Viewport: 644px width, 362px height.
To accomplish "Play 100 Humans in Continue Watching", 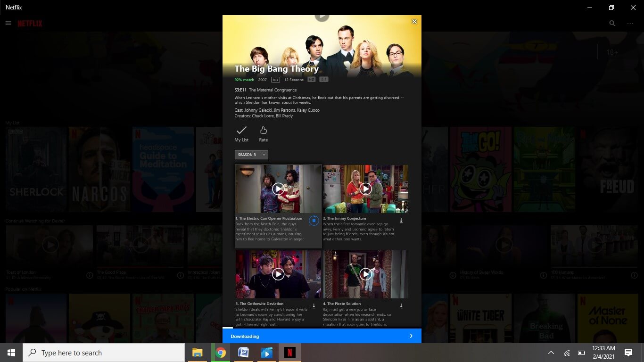I will point(594,244).
